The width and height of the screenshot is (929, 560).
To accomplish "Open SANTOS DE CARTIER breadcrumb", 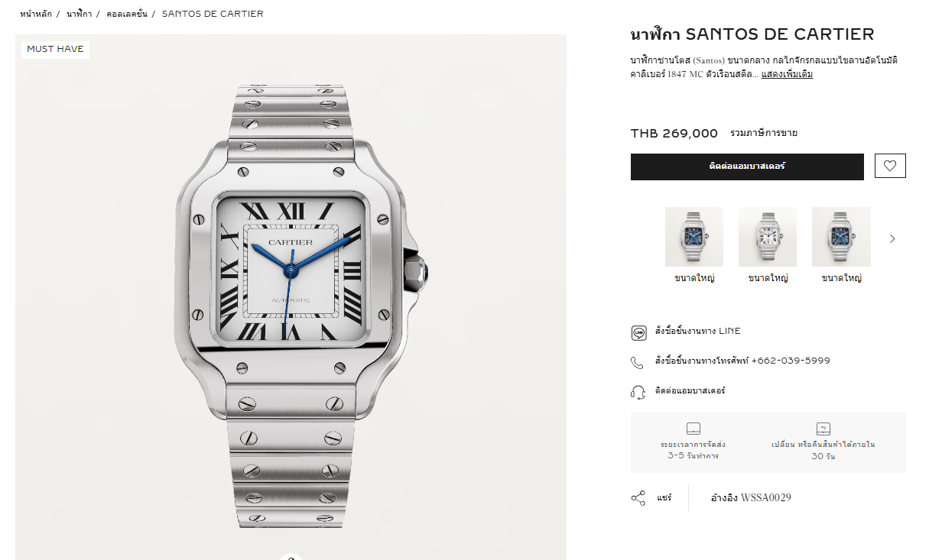I will (213, 14).
